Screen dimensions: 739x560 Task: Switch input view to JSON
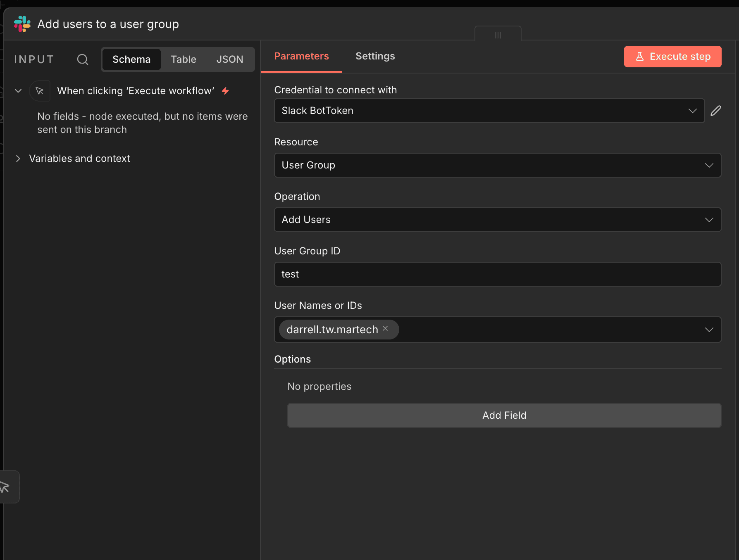230,59
